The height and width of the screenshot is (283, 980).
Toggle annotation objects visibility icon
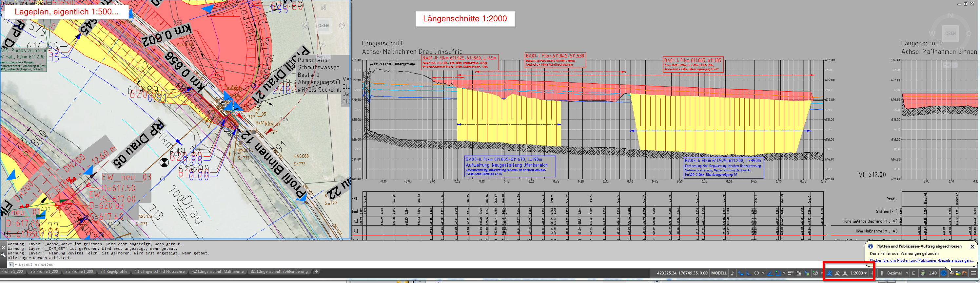coord(829,273)
